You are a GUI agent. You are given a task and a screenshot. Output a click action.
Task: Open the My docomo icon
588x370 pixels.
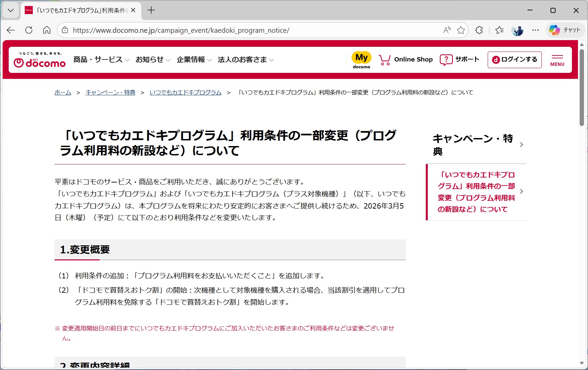[361, 59]
